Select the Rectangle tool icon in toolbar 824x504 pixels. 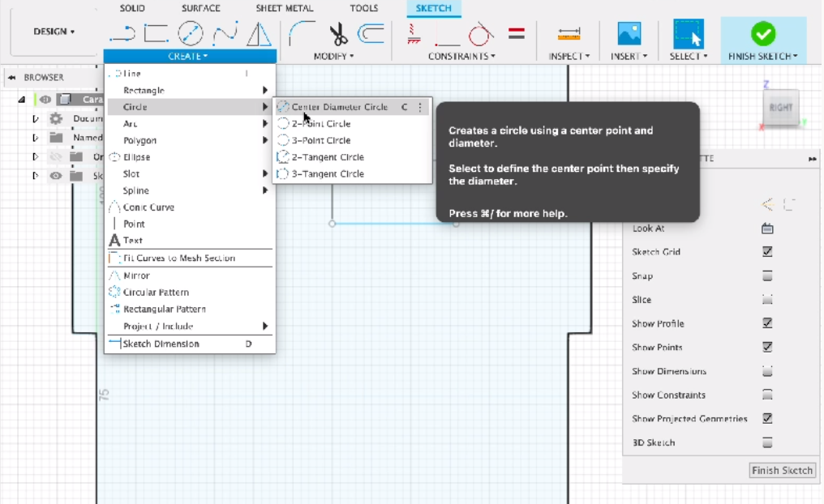click(156, 33)
